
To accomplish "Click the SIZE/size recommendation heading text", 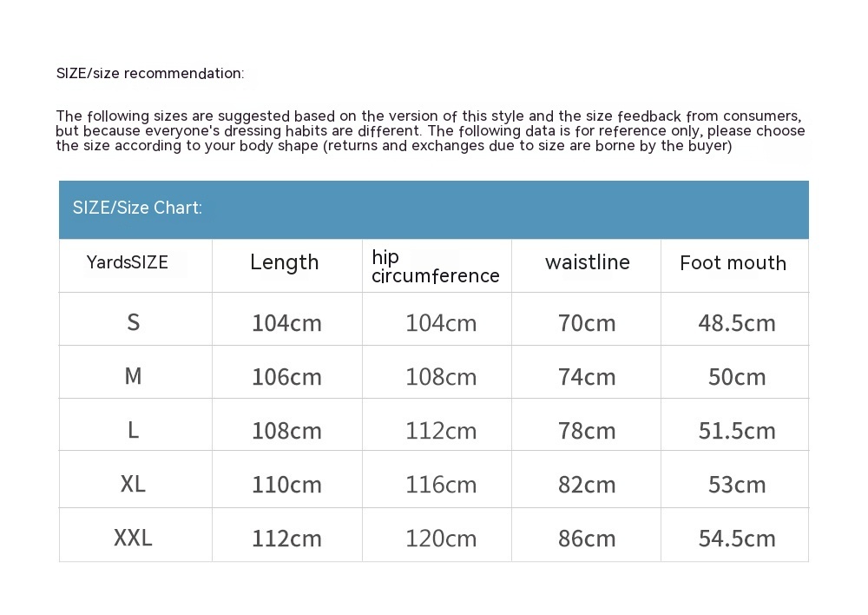I will pyautogui.click(x=150, y=74).
